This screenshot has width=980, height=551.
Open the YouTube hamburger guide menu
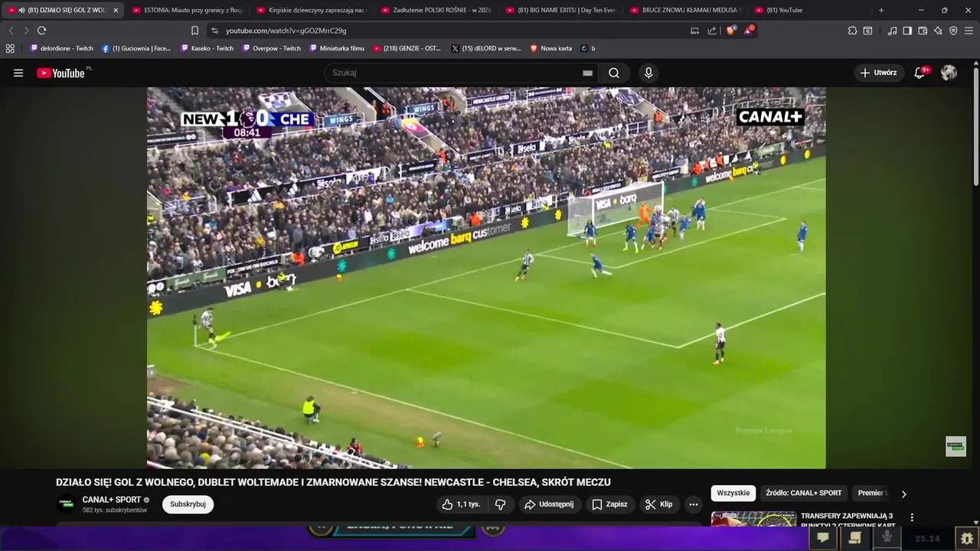pos(18,73)
